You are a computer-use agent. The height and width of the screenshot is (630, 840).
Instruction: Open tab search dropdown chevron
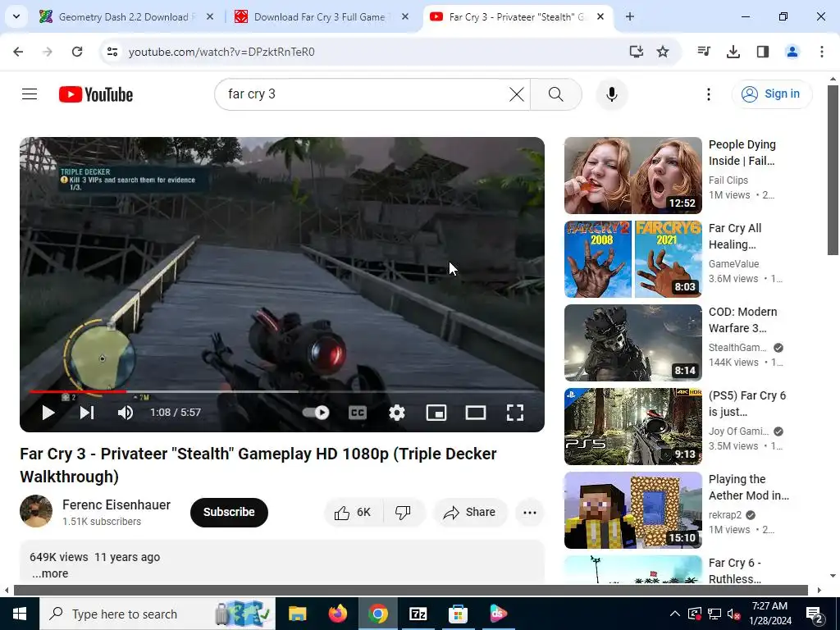[x=16, y=16]
